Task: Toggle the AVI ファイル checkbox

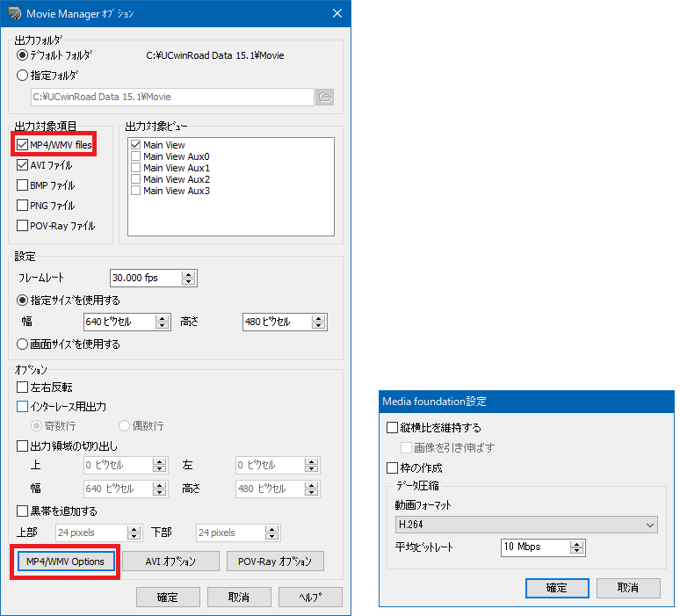Action: click(22, 165)
